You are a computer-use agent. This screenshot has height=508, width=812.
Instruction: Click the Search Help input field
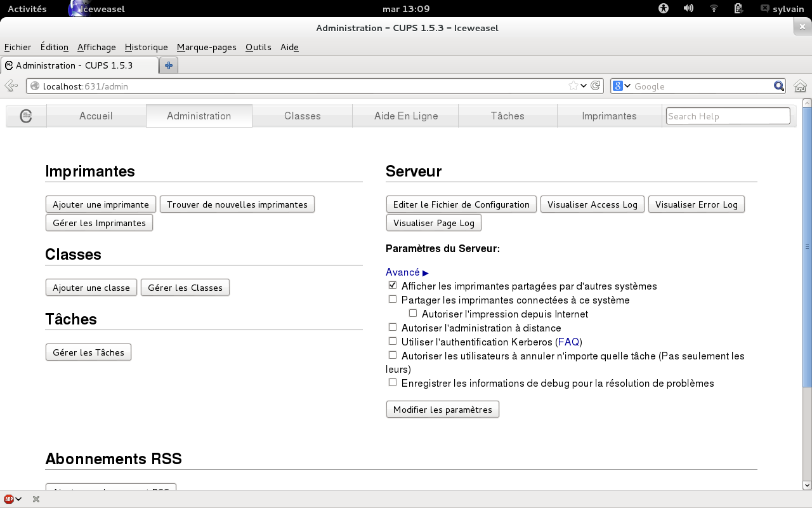coord(728,116)
